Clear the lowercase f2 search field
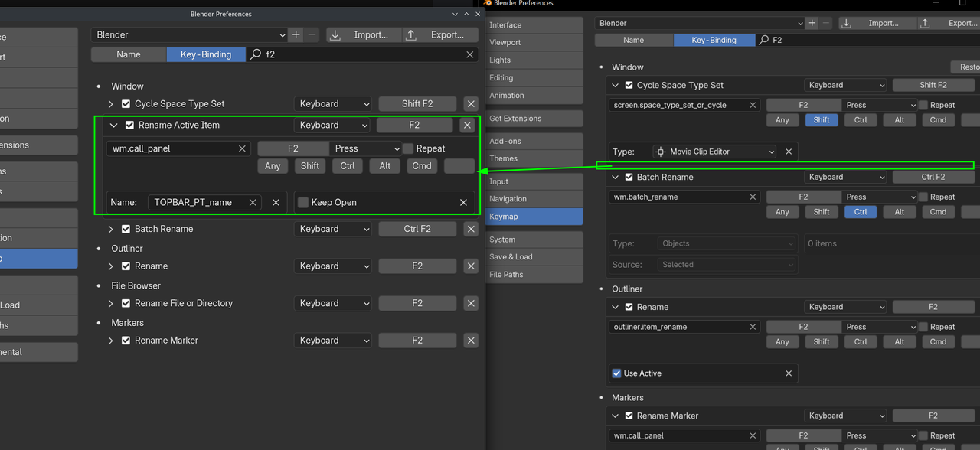 [x=470, y=54]
